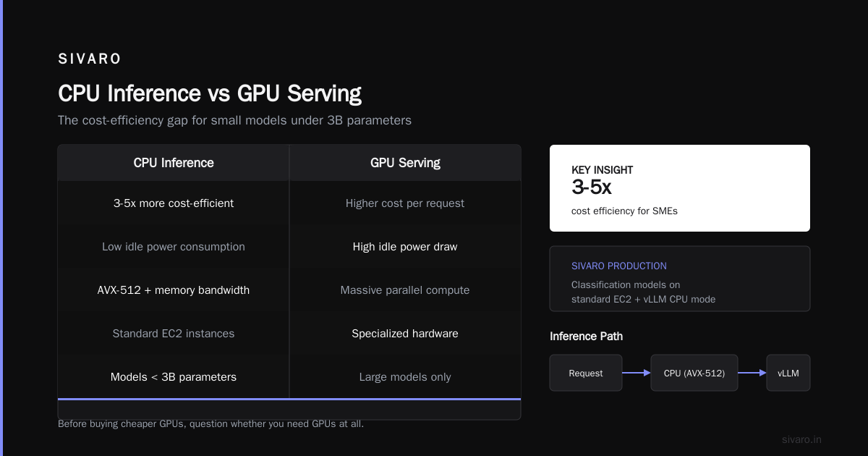The image size is (868, 456).
Task: Select the subtitle about models under 3B parameters
Action: pos(234,120)
